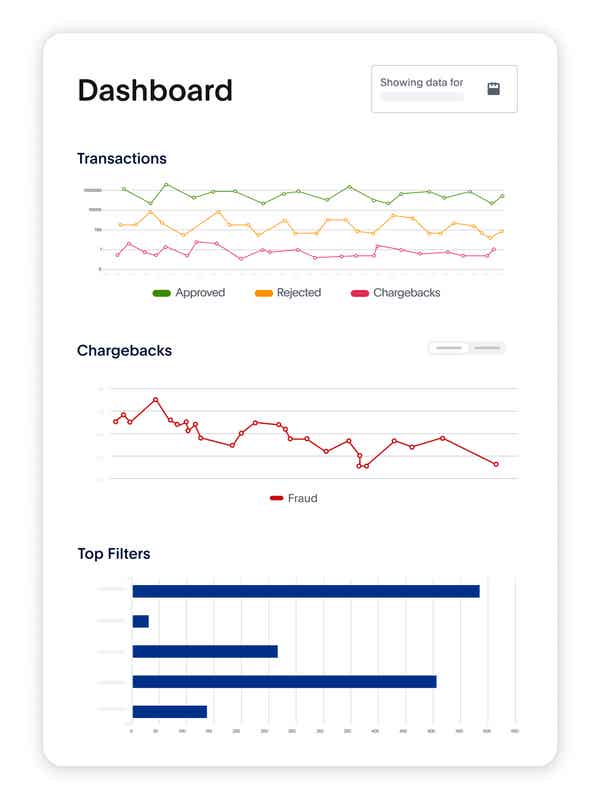
Task: Switch to the Chargebacks section header
Action: click(x=125, y=350)
